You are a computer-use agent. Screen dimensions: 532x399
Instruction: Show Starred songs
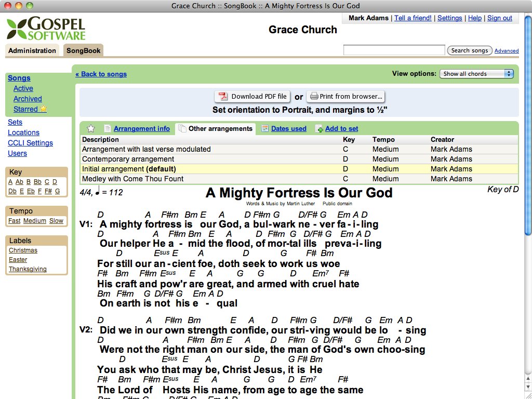pyautogui.click(x=25, y=109)
